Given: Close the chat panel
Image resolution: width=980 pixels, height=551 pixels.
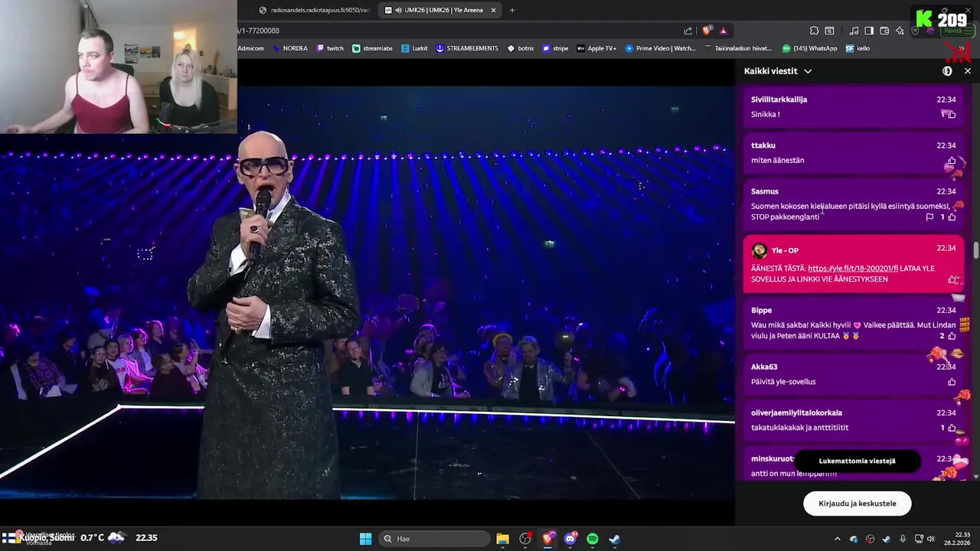Looking at the screenshot, I should tap(968, 71).
